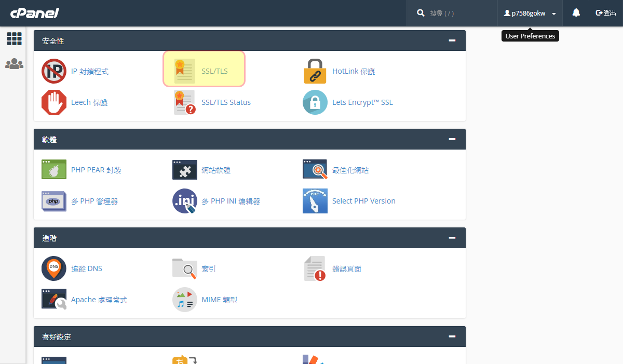
Task: Open the 錯誤頁面 text link
Action: [347, 269]
